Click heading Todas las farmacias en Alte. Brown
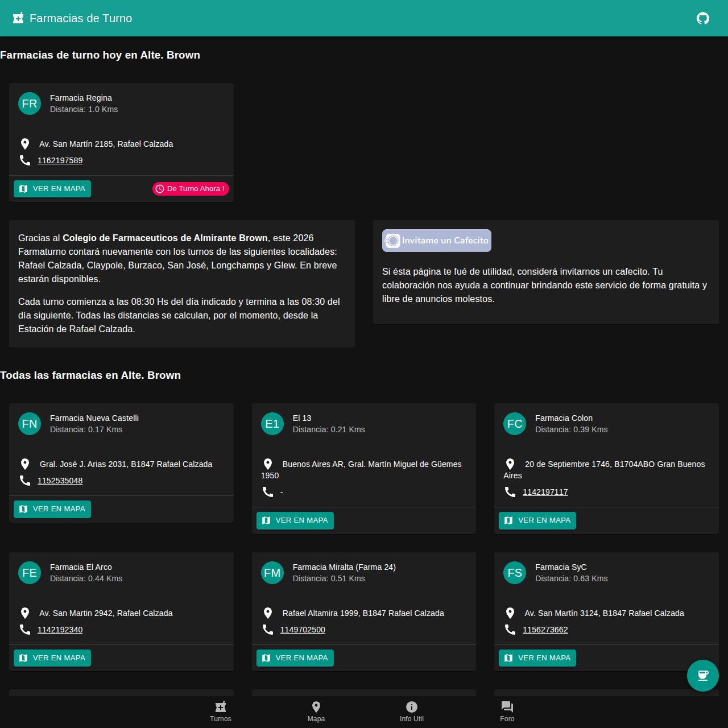This screenshot has width=728, height=728. coord(90,375)
